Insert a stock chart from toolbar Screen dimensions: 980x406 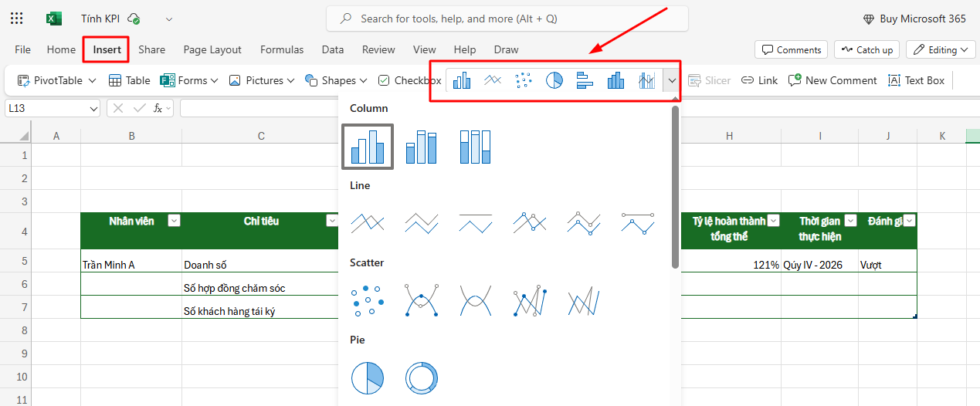coord(646,80)
